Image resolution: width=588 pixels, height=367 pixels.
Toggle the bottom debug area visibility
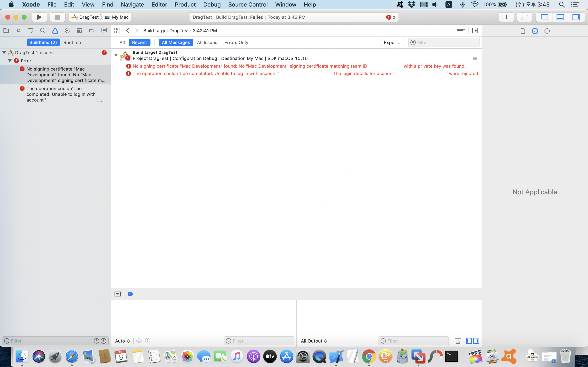click(x=560, y=17)
